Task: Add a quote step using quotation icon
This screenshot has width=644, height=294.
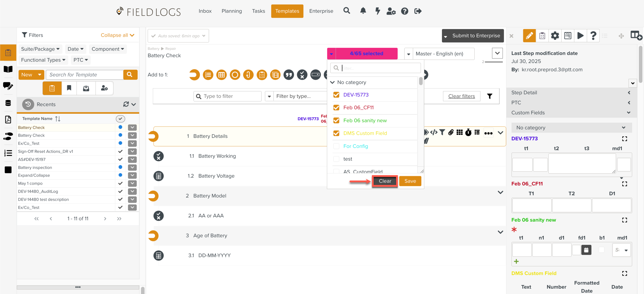Action: [x=289, y=75]
